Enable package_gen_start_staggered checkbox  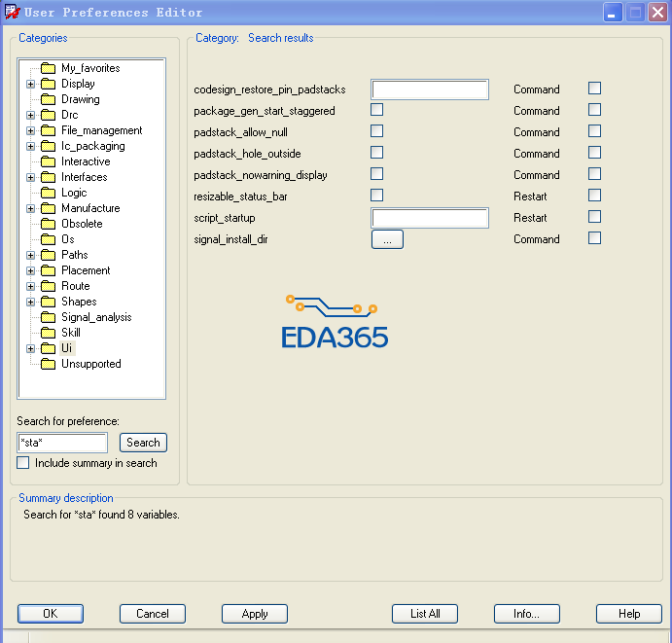pyautogui.click(x=376, y=110)
